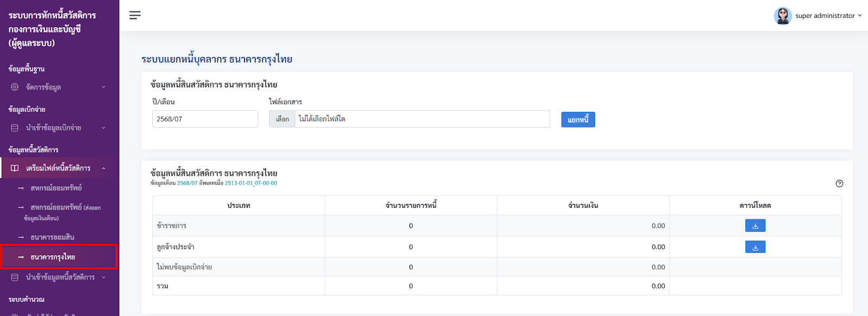The height and width of the screenshot is (316, 868).
Task: Click the book icon beside เตรียมไฟล์หนี้สวัสดิการ
Action: (15, 168)
